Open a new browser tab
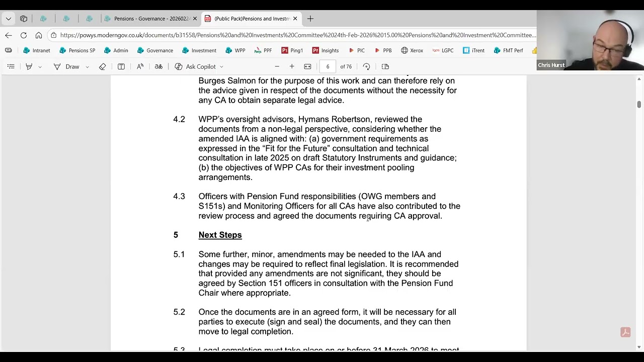The image size is (644, 362). click(x=310, y=19)
